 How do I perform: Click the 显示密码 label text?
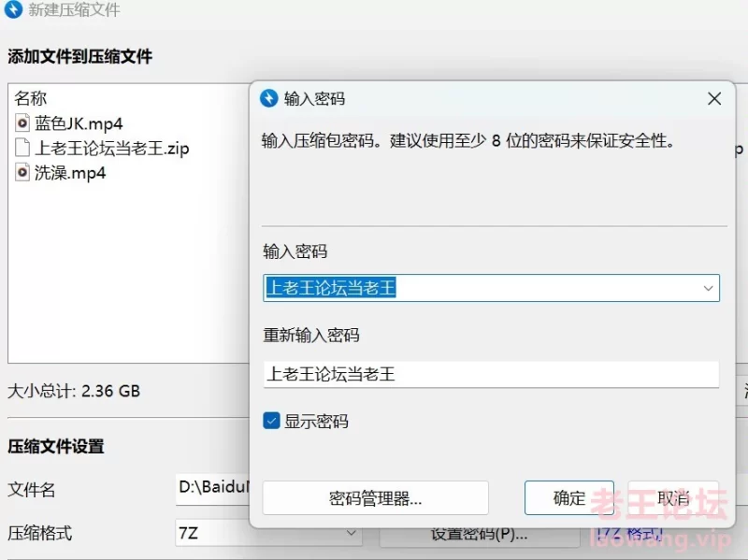(x=316, y=422)
